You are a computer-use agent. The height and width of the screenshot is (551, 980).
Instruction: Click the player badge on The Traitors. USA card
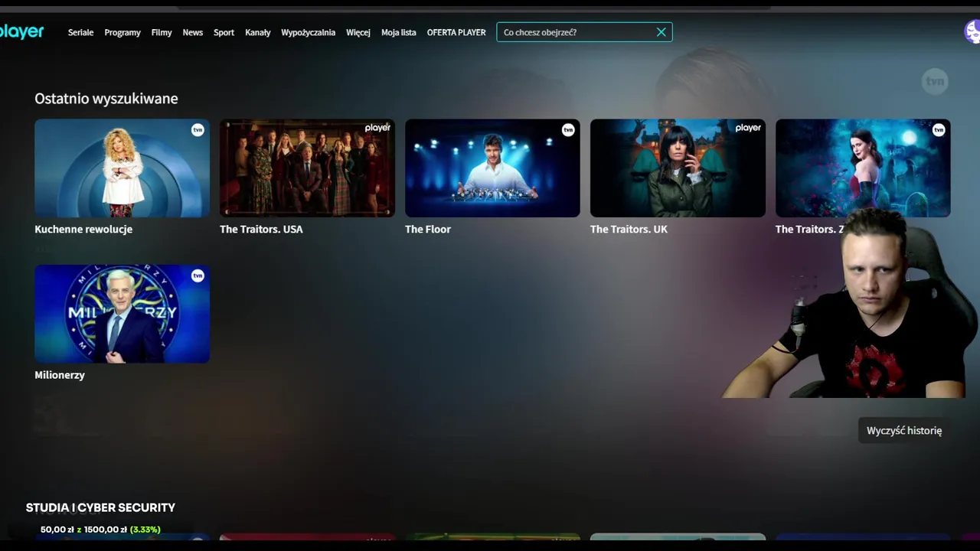pyautogui.click(x=377, y=128)
